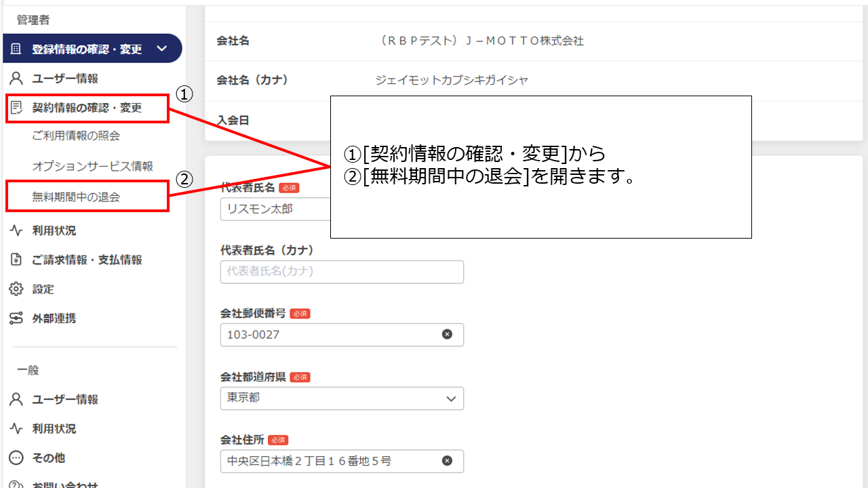
Task: Click the document icon for 契約情報の確認・変更
Action: (x=16, y=108)
